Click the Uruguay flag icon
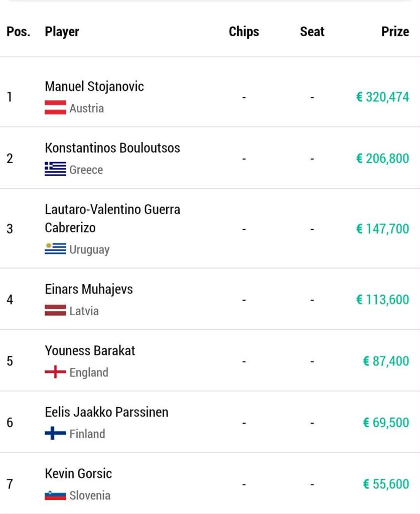The image size is (420, 514). click(x=55, y=249)
